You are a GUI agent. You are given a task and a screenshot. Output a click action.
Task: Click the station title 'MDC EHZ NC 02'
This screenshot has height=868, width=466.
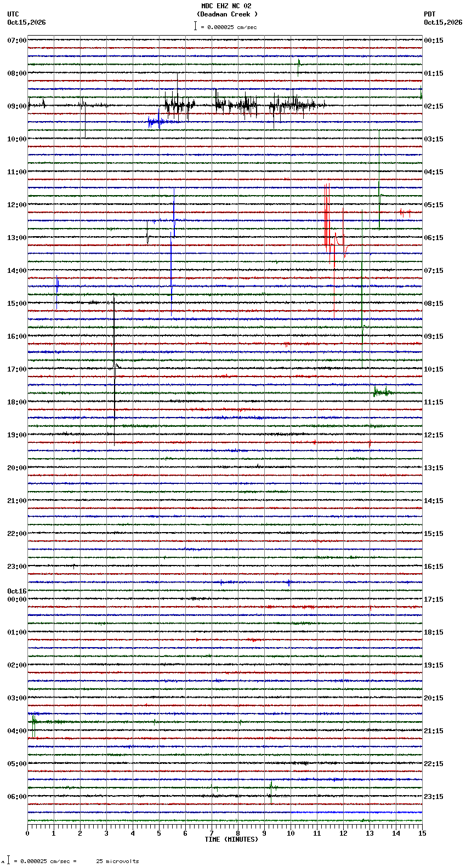pos(226,6)
